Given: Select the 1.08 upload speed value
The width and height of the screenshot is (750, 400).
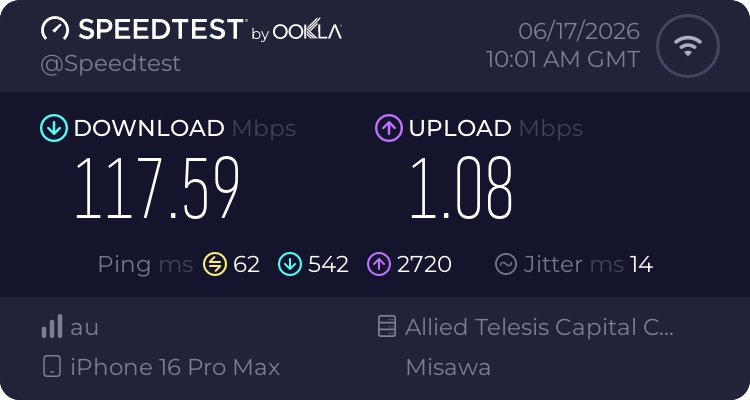Looking at the screenshot, I should pos(461,188).
